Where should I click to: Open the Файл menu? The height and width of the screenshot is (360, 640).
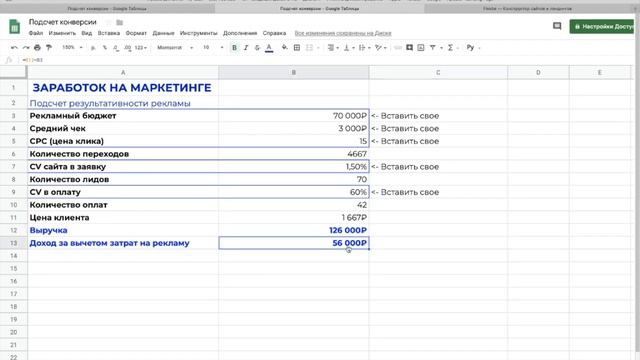tap(36, 33)
